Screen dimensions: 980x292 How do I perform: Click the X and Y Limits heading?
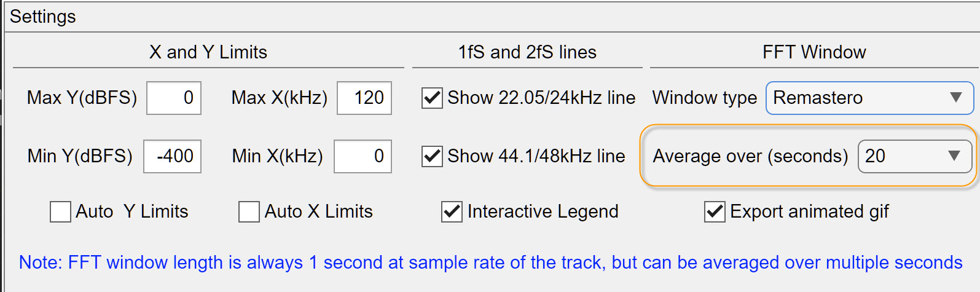pyautogui.click(x=208, y=52)
